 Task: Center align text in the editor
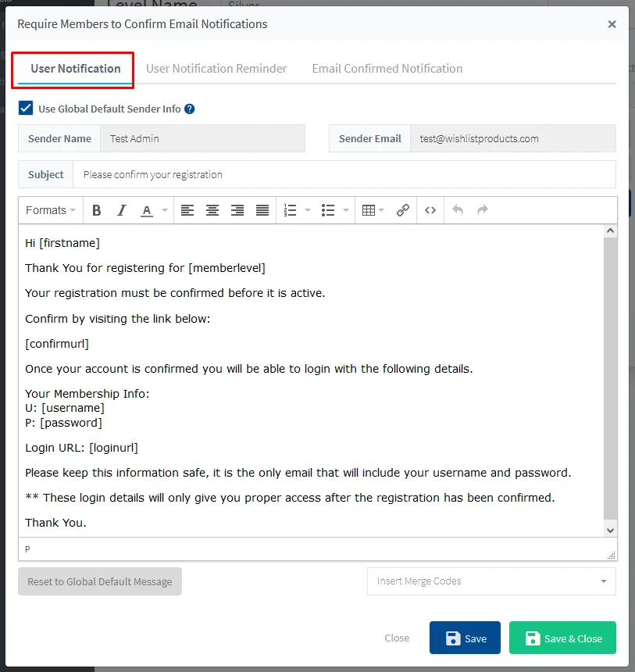[x=212, y=210]
